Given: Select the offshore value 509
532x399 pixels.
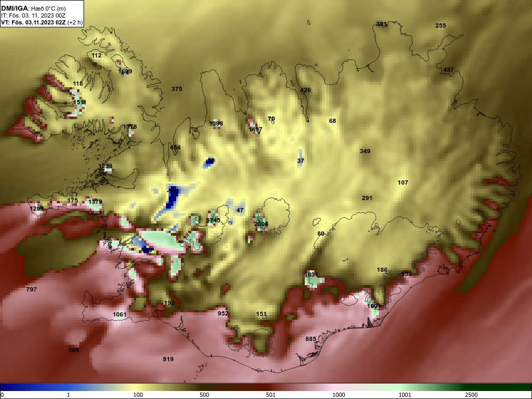Looking at the screenshot, I should click(x=73, y=350).
